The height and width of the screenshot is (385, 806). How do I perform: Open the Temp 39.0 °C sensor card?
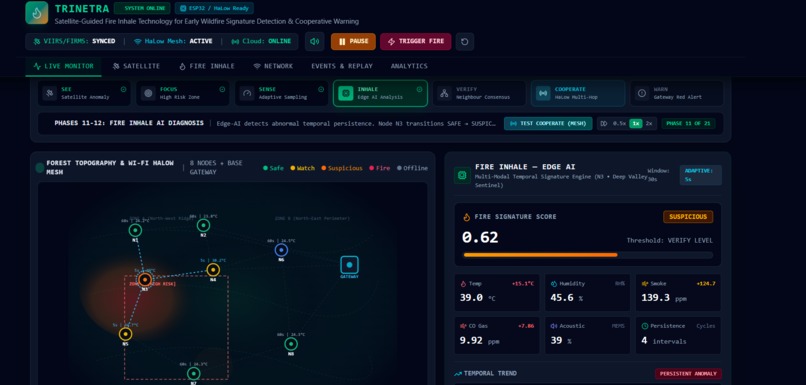(497, 292)
